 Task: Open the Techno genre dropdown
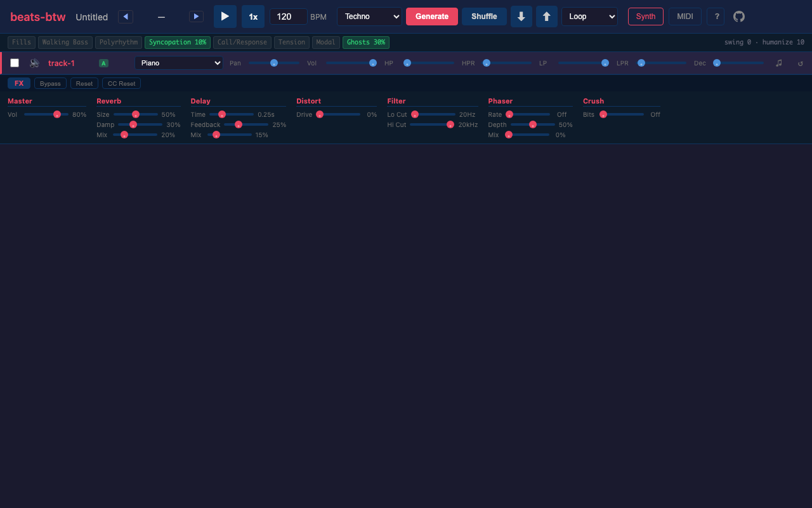point(370,17)
